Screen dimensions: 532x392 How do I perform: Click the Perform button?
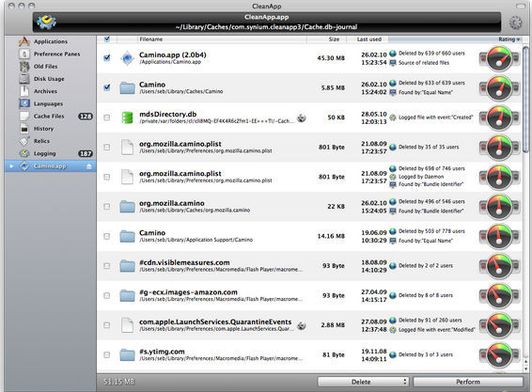point(467,382)
